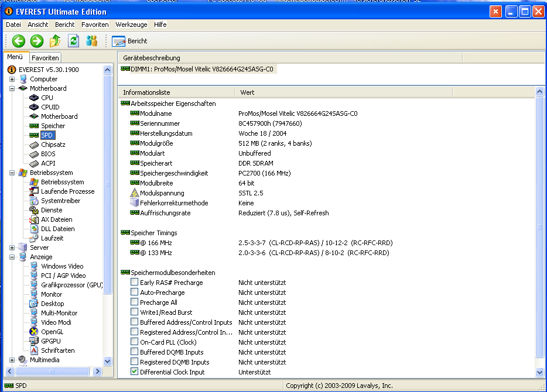Toggle Precharge All checkbox

click(x=134, y=301)
